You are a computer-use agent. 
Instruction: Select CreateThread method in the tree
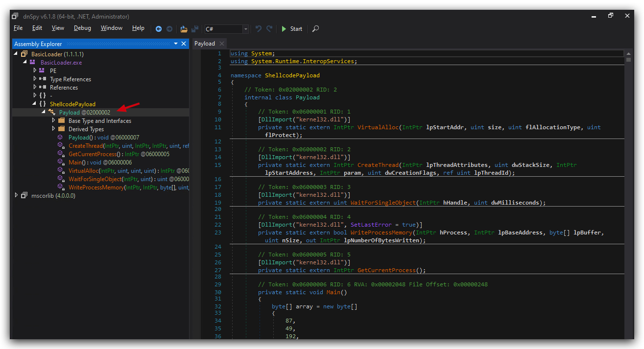pyautogui.click(x=129, y=145)
